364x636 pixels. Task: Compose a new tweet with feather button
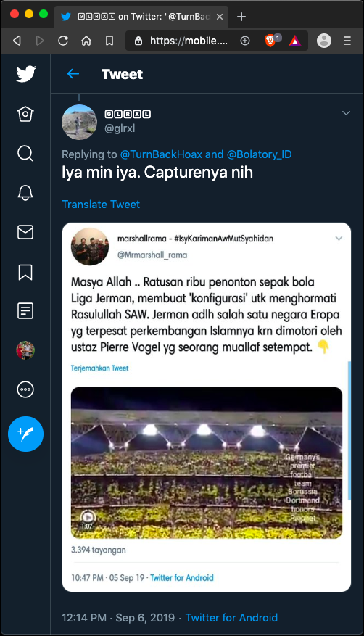(x=25, y=434)
